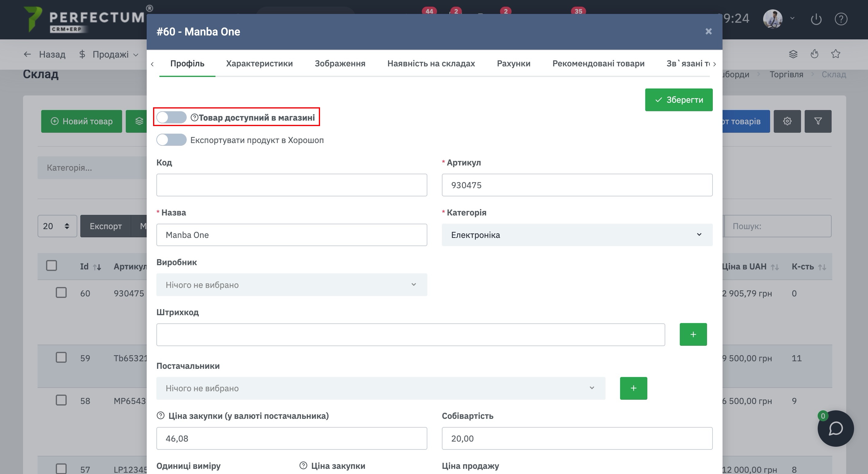Open the Виробник dropdown

click(x=292, y=285)
